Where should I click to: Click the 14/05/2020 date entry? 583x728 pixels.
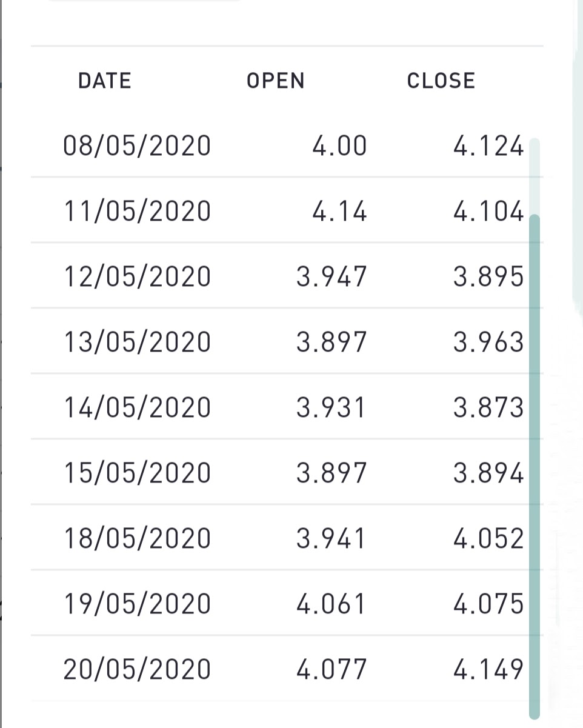point(137,408)
